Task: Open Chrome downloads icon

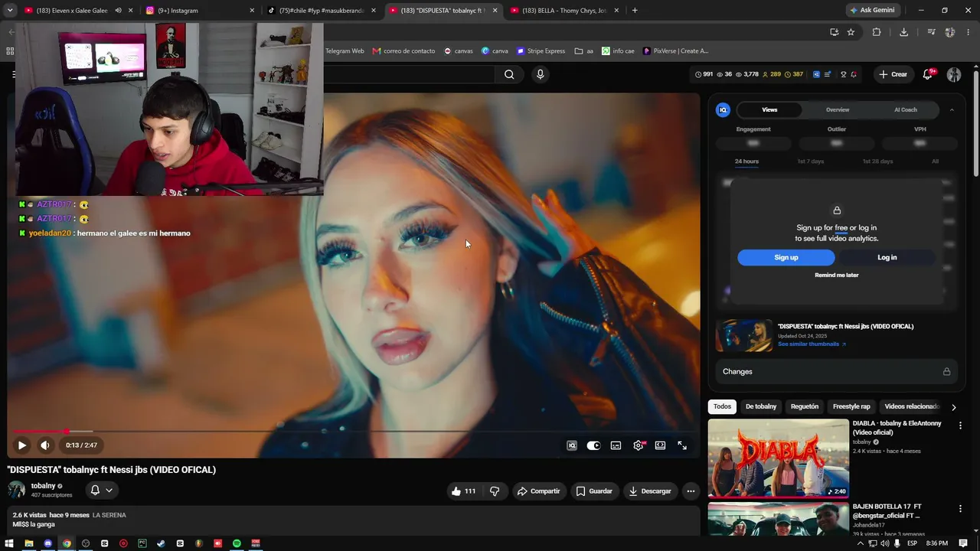Action: pyautogui.click(x=903, y=32)
